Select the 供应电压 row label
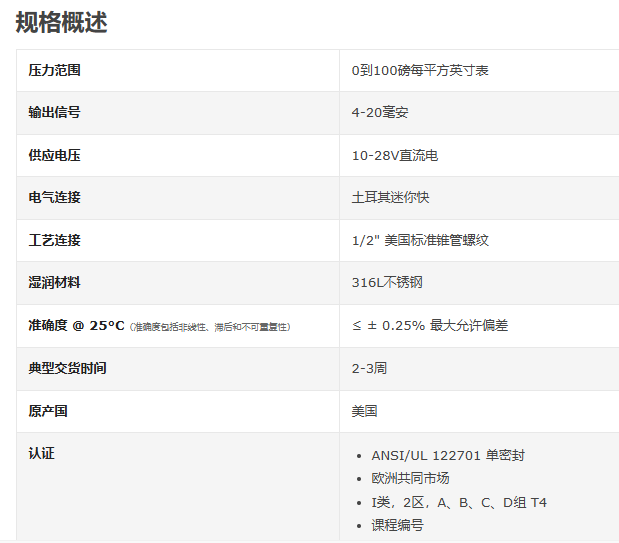The height and width of the screenshot is (543, 619). pos(54,155)
